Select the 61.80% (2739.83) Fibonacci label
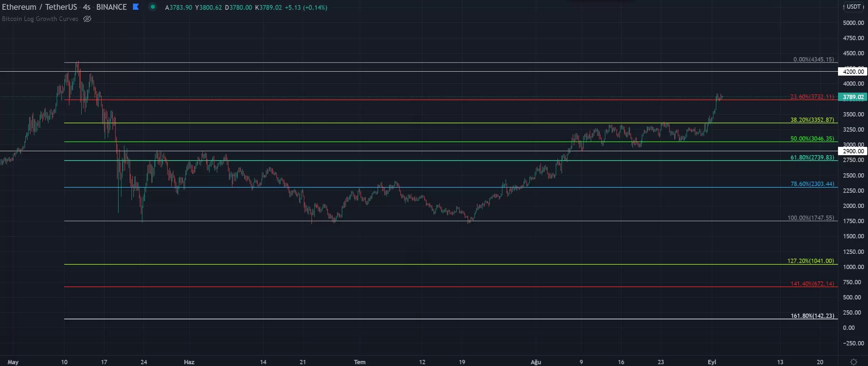Viewport: 868px width, 366px height. pyautogui.click(x=812, y=157)
